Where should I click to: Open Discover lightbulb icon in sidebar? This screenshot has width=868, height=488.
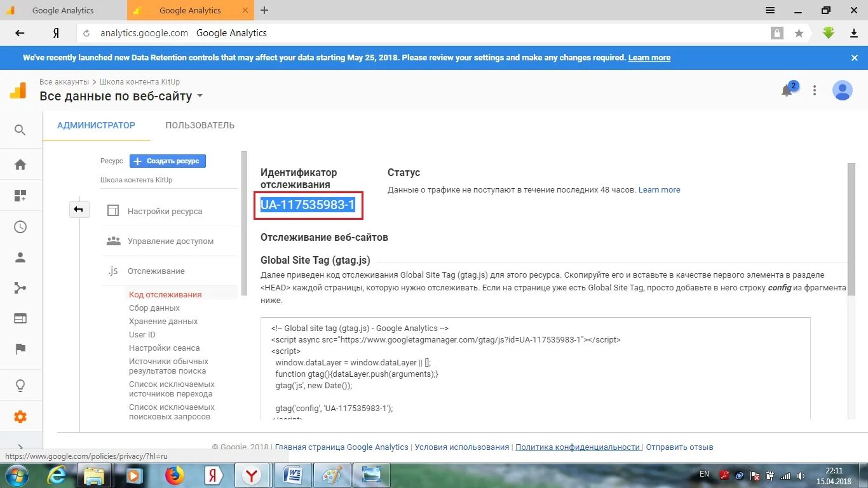pyautogui.click(x=20, y=385)
